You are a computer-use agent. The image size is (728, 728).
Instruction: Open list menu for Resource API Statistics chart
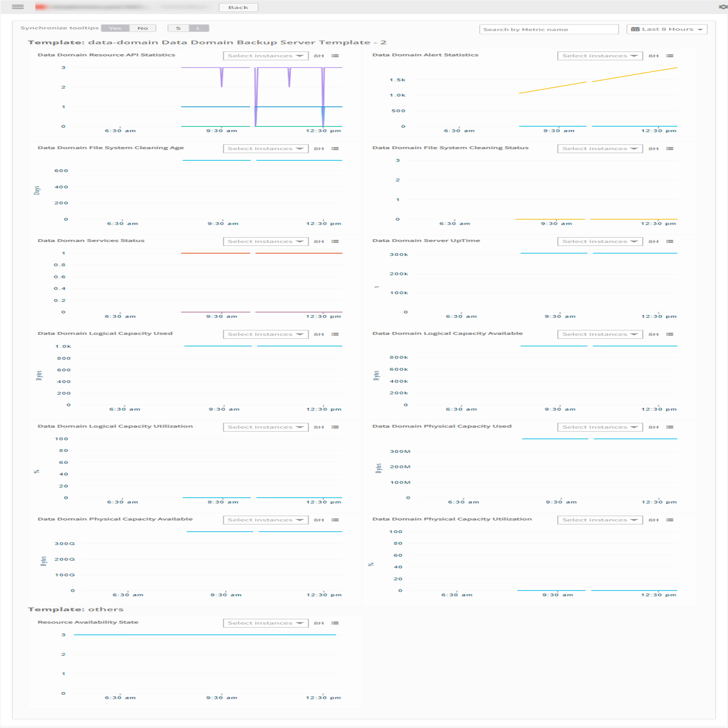pos(335,56)
